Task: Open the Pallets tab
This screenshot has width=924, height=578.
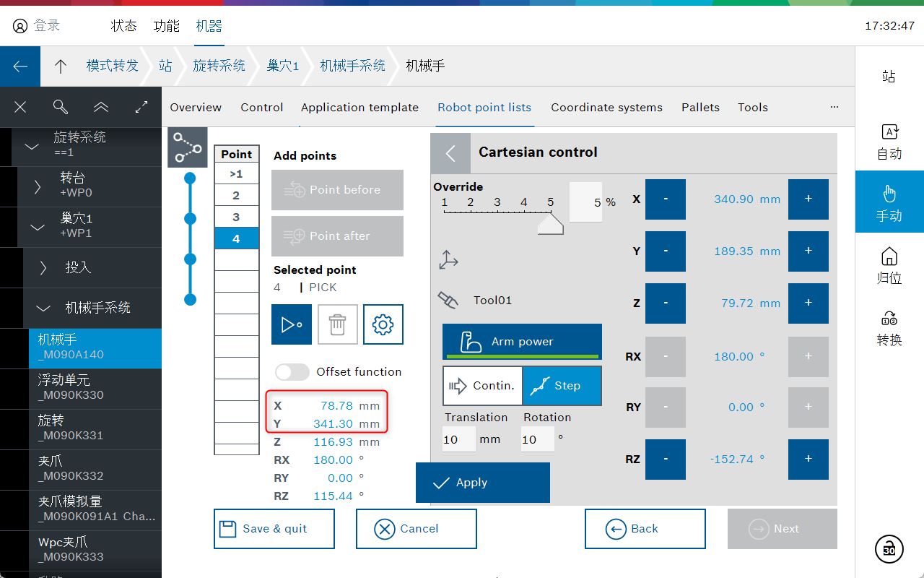Action: click(x=700, y=107)
